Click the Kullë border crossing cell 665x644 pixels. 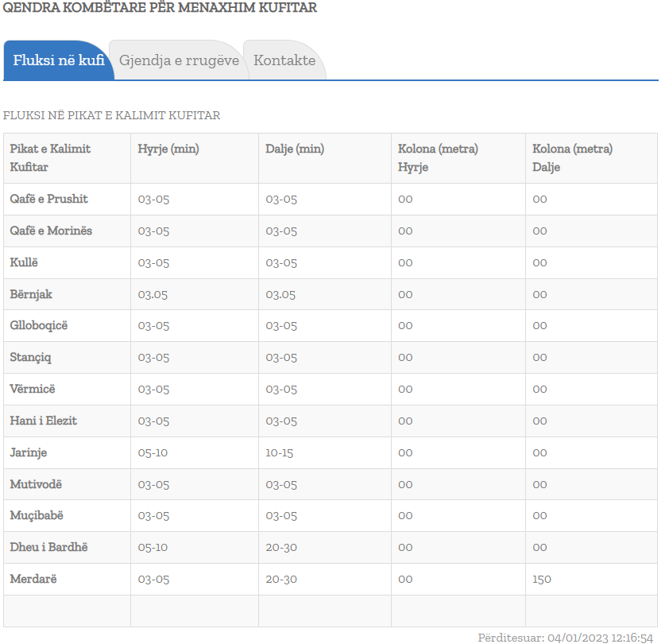24,262
